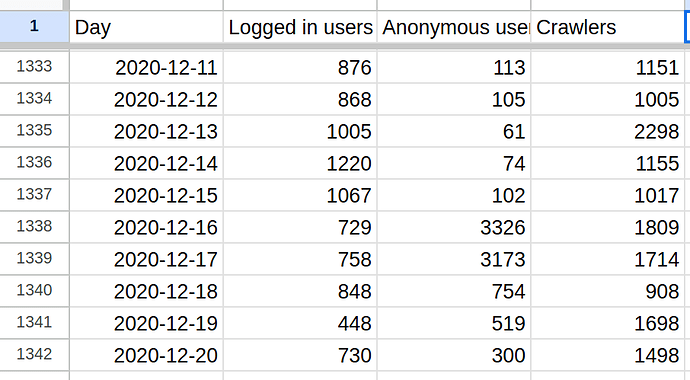Select row header 1339
Image resolution: width=690 pixels, height=380 pixels.
click(34, 259)
